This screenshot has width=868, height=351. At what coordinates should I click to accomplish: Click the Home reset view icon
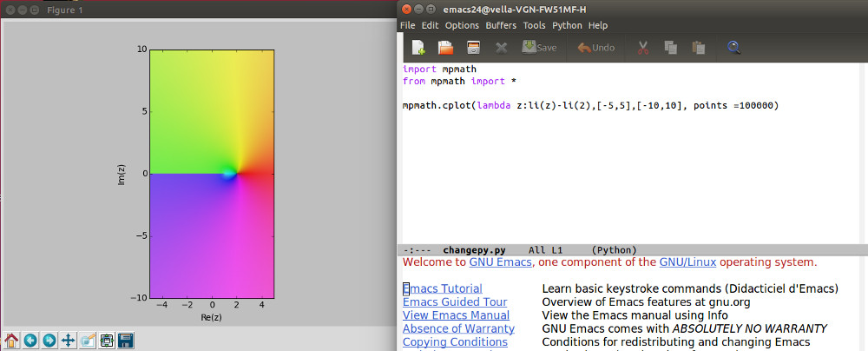(x=12, y=340)
